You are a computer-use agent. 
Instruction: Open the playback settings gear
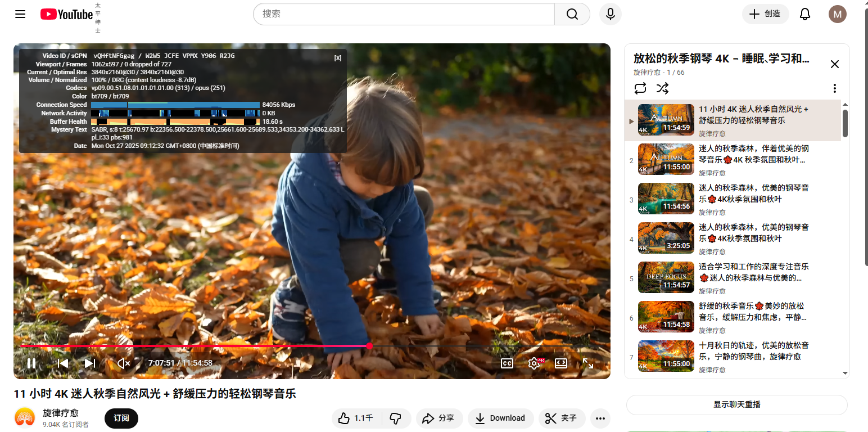534,363
